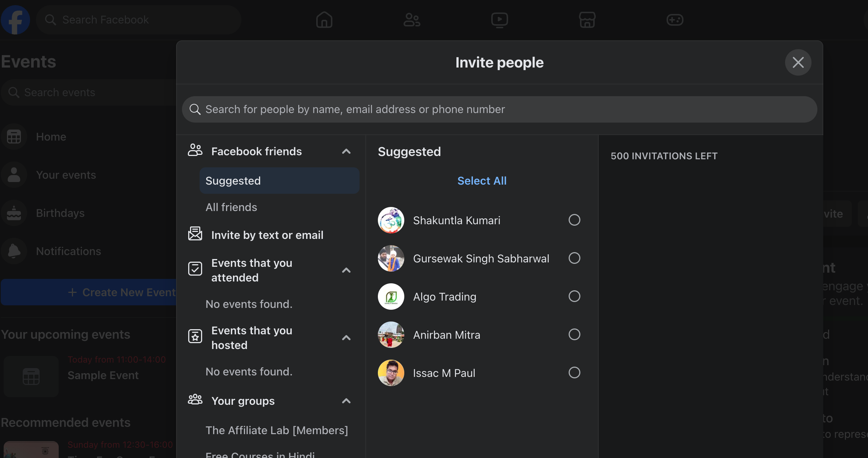868x458 pixels.
Task: Collapse the Events that you hosted chevron
Action: pyautogui.click(x=346, y=338)
